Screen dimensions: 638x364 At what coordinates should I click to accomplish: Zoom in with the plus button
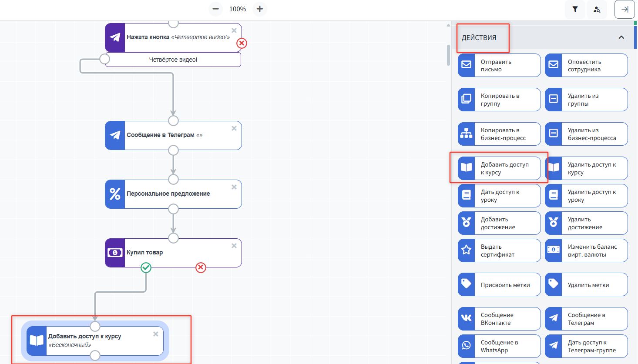(260, 9)
